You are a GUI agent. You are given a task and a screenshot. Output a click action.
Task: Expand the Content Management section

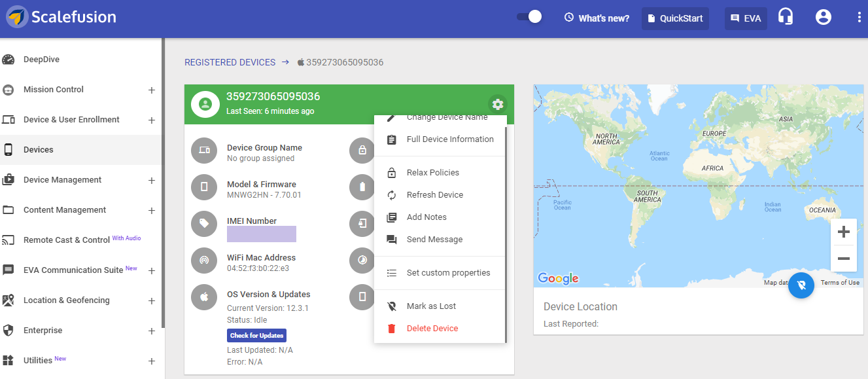[152, 211]
